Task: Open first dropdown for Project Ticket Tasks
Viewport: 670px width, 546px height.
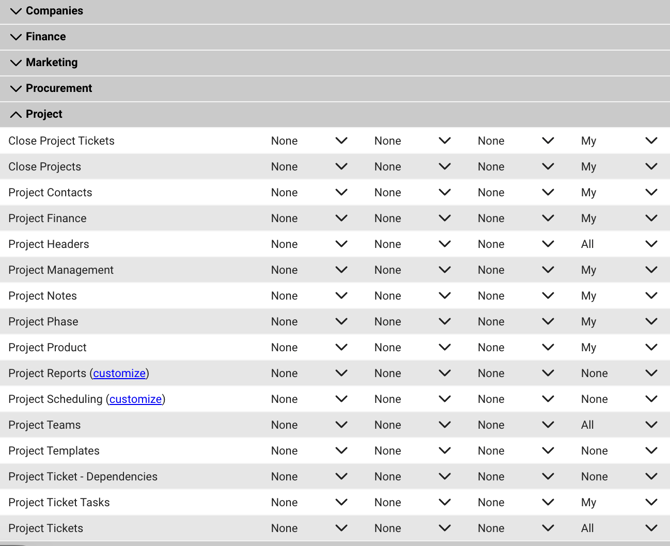Action: [310, 502]
